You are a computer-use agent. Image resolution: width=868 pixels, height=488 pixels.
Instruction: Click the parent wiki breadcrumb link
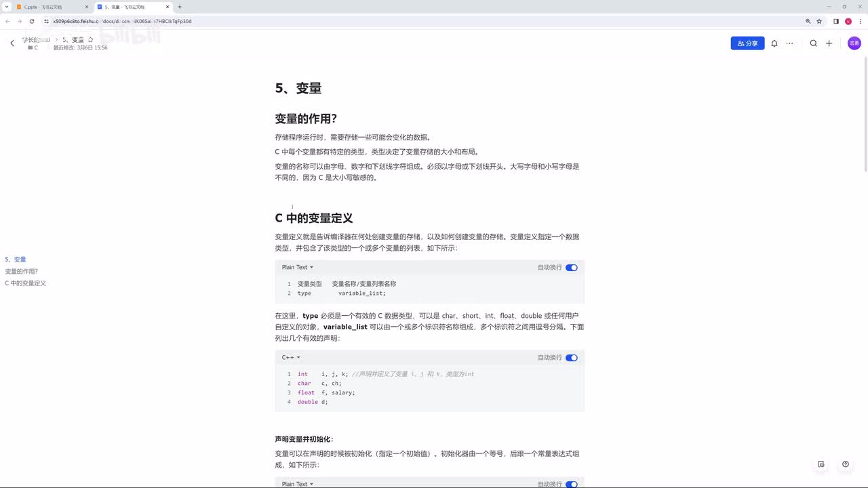coord(37,40)
